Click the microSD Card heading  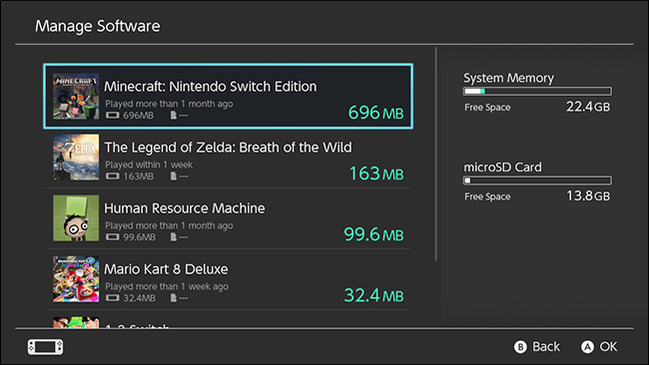pyautogui.click(x=502, y=167)
